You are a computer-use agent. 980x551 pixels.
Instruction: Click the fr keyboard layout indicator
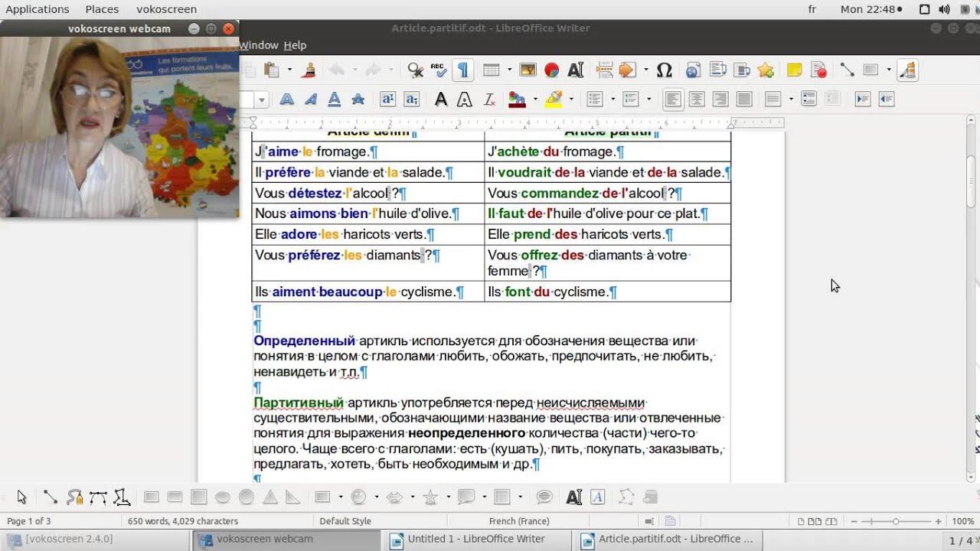pos(812,9)
